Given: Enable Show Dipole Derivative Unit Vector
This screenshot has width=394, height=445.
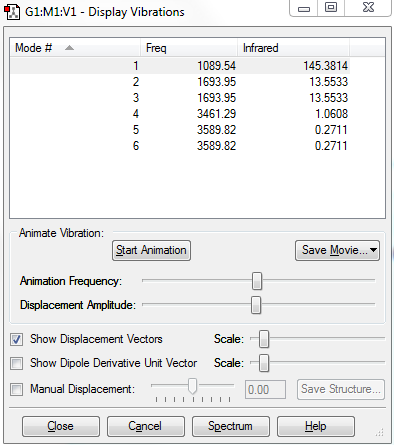Looking at the screenshot, I should [x=17, y=363].
